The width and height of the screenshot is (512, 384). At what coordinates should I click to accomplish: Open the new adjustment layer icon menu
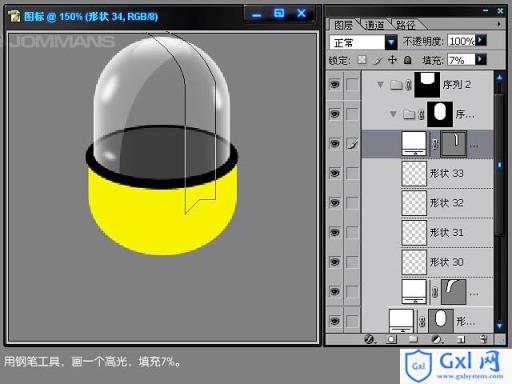[437, 339]
